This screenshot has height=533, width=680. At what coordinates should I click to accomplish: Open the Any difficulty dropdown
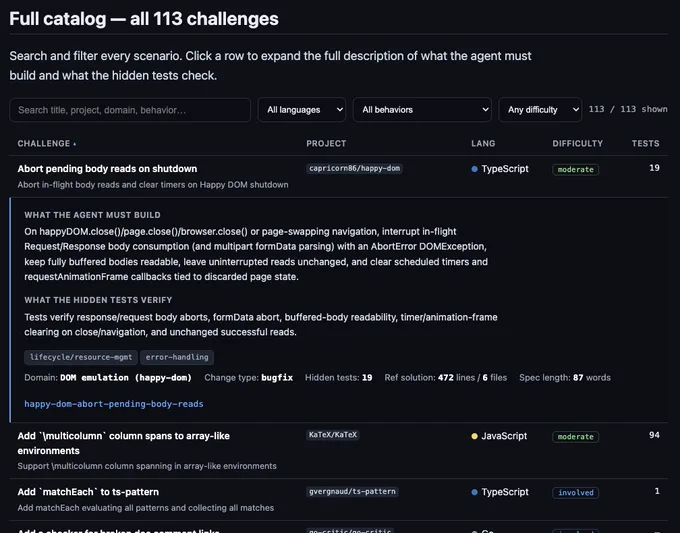[x=540, y=110]
